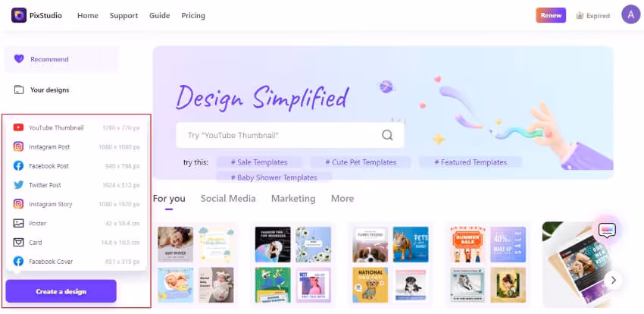Click the Create a design button

tap(61, 291)
